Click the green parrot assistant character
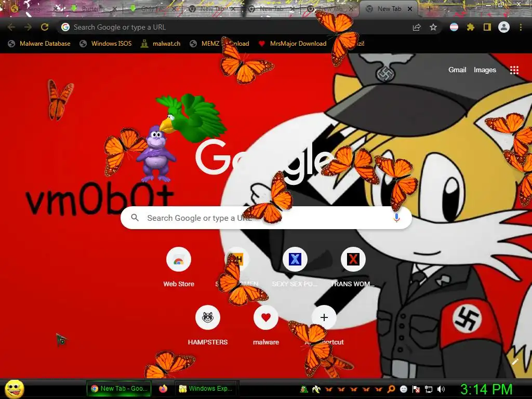Screen dimensions: 532x399 (x=192, y=118)
